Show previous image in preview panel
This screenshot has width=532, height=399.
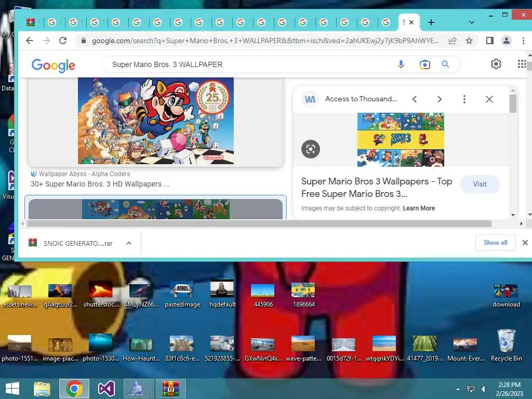tap(414, 99)
